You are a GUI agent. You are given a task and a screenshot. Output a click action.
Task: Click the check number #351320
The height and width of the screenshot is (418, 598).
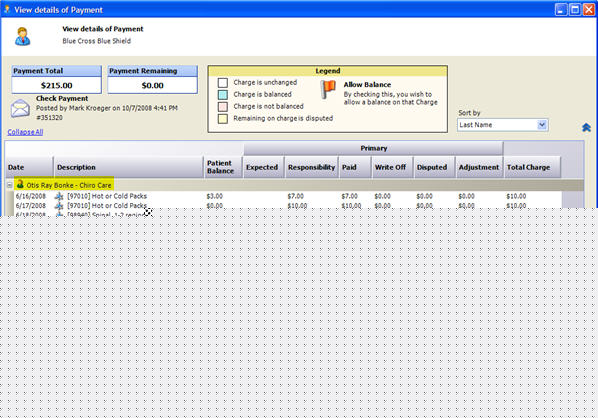(49, 117)
